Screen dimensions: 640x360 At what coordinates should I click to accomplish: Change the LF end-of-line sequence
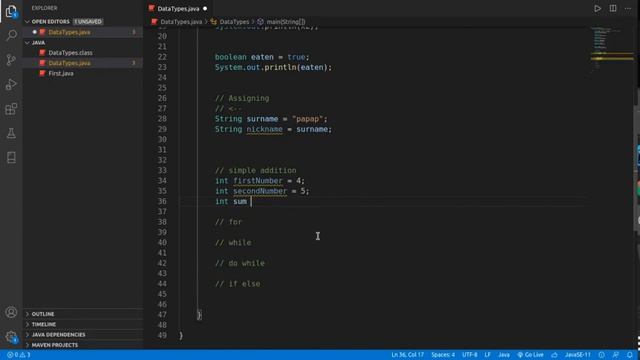coord(487,355)
